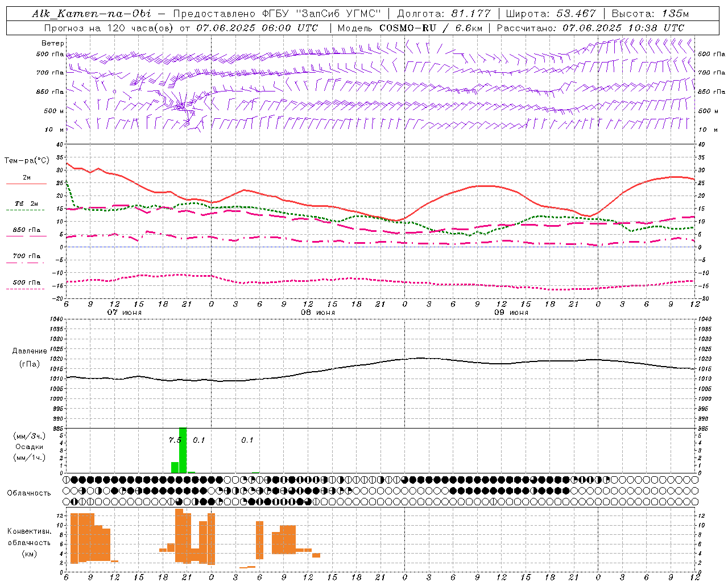
Task: Click the 09 июня date label
Action: pos(511,312)
